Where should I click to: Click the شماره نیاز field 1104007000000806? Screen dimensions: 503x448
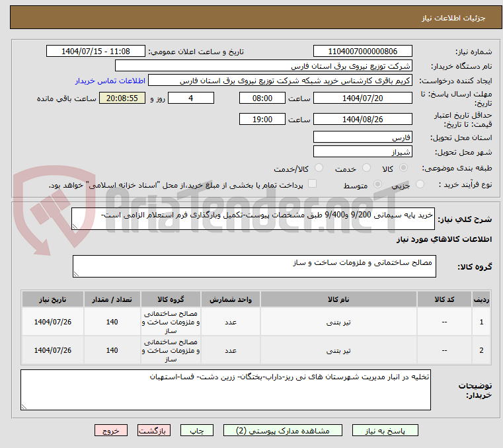362,51
